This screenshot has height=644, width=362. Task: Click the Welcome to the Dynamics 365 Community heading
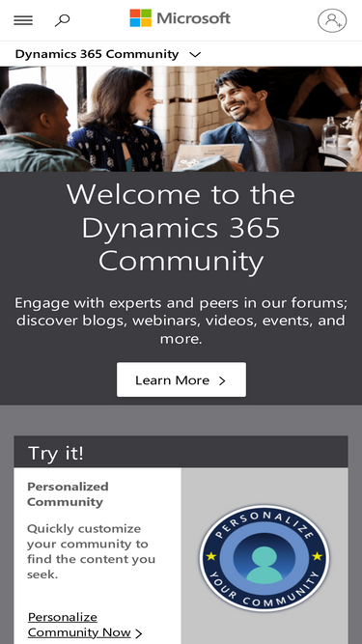tap(181, 228)
